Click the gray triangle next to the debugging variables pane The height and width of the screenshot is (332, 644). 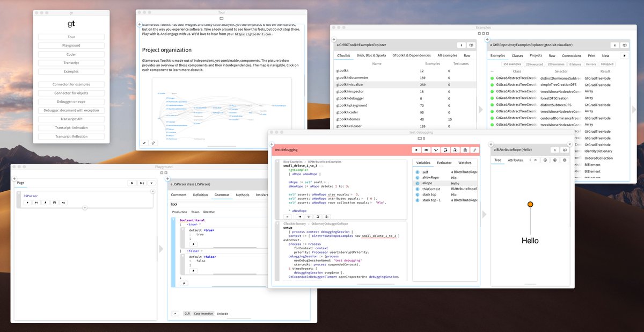coord(485,214)
